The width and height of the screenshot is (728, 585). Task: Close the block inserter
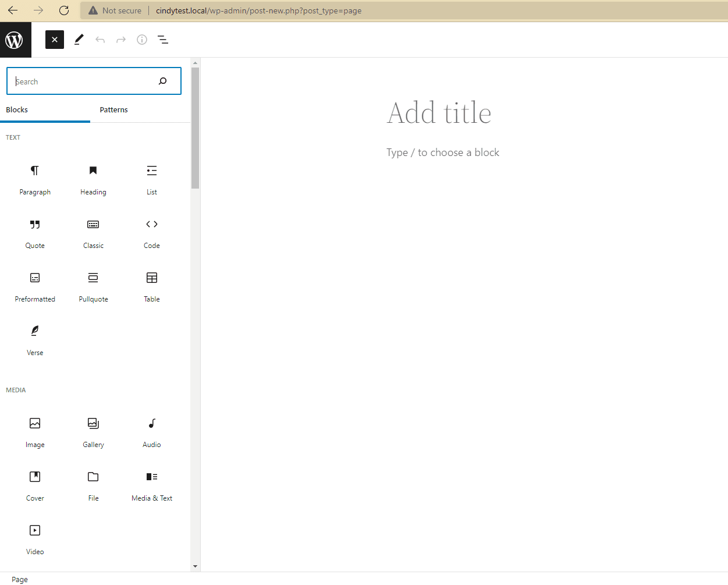point(54,40)
